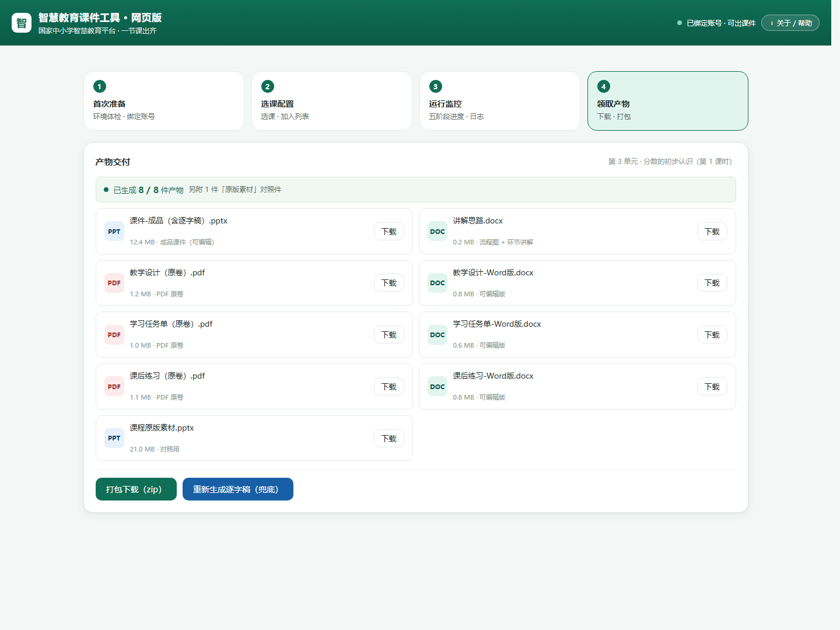Click 12.4 MB · 成品课件 description
Screen dimensions: 840x630
tap(172, 242)
